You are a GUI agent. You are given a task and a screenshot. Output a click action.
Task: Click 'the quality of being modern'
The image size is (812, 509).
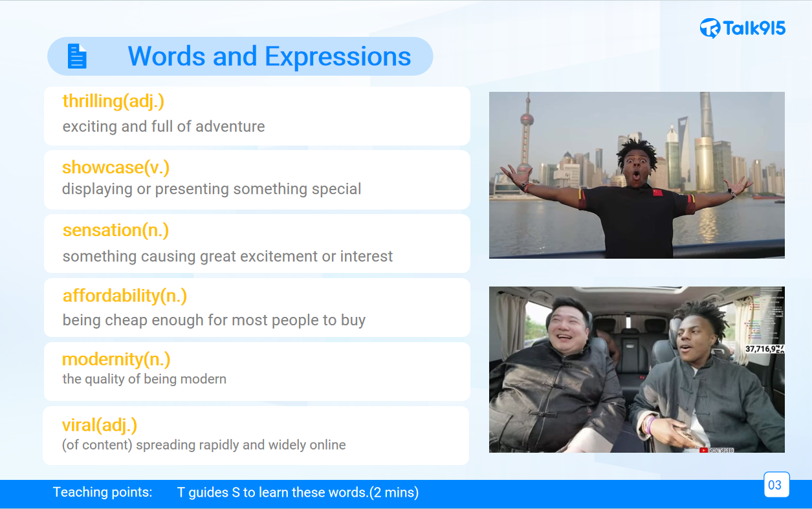coord(144,379)
